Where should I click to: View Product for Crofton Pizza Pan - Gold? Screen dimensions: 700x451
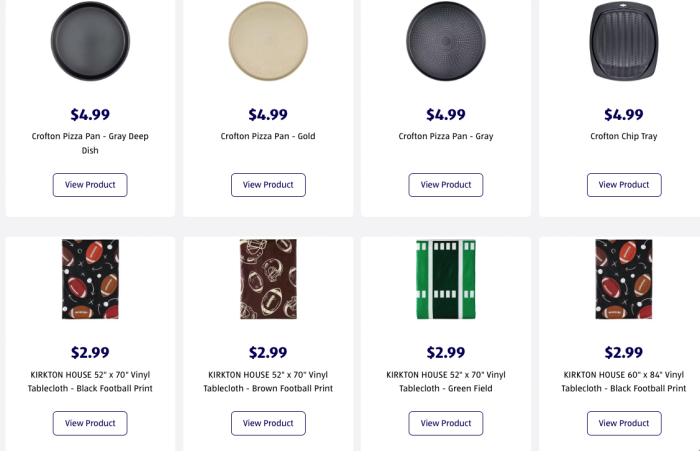point(268,185)
